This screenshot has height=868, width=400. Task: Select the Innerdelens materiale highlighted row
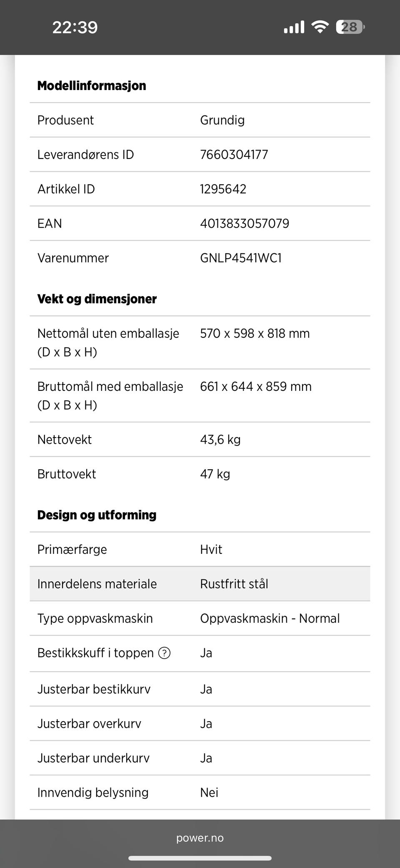point(200,584)
